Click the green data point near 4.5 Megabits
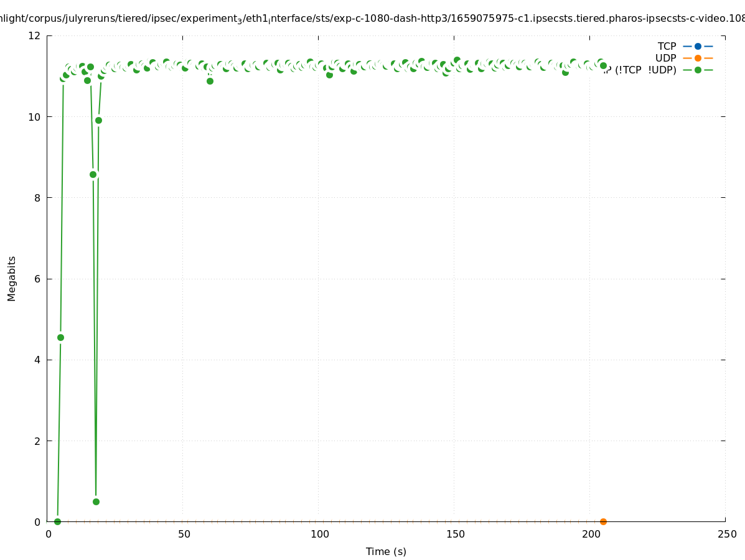745x560 pixels. pyautogui.click(x=60, y=337)
